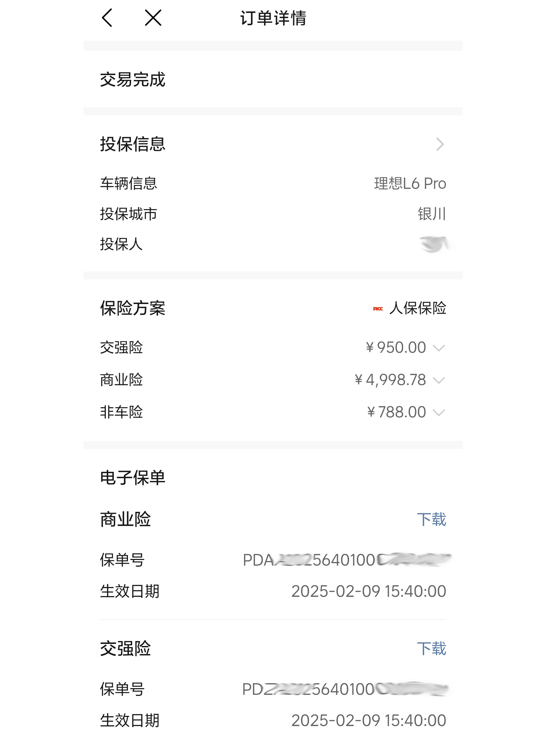
Task: Tap the 订单详情 page title
Action: click(x=273, y=18)
